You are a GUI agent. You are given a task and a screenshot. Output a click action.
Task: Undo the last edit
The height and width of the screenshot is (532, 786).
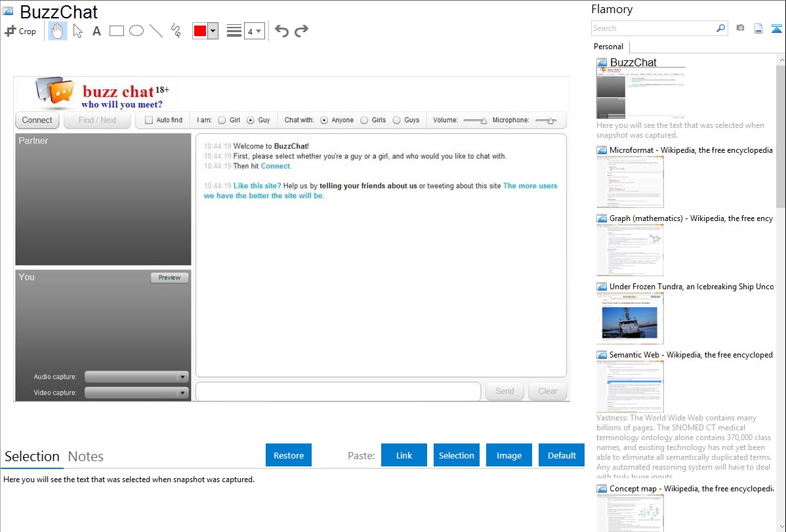click(281, 31)
